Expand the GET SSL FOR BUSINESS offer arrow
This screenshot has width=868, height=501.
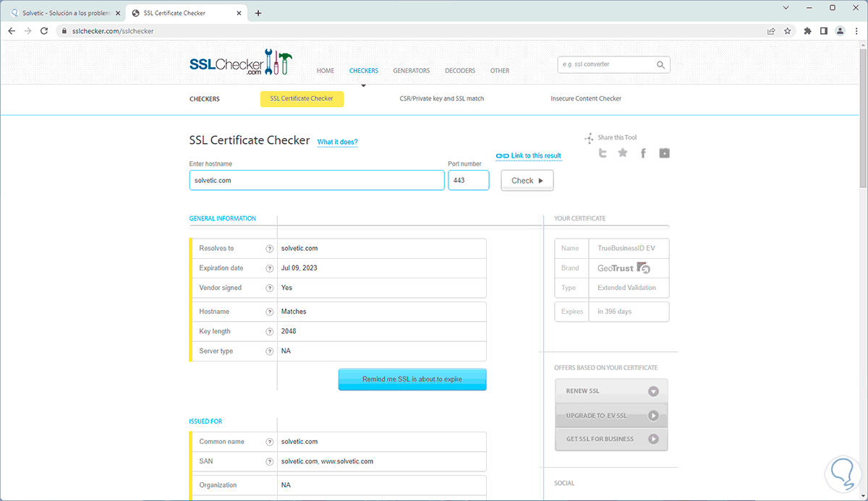653,439
